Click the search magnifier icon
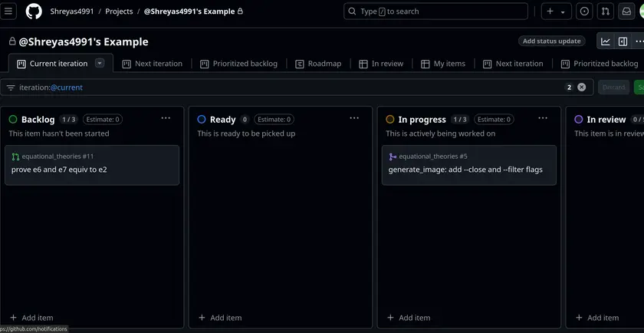The height and width of the screenshot is (333, 644). [x=352, y=12]
